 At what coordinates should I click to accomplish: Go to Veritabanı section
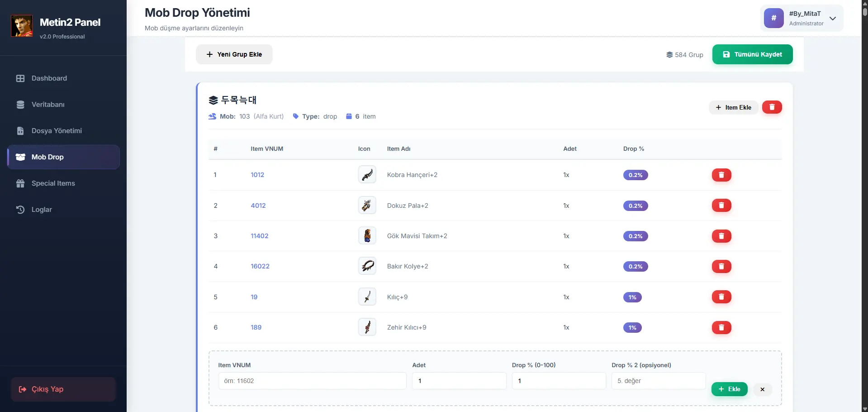click(48, 105)
